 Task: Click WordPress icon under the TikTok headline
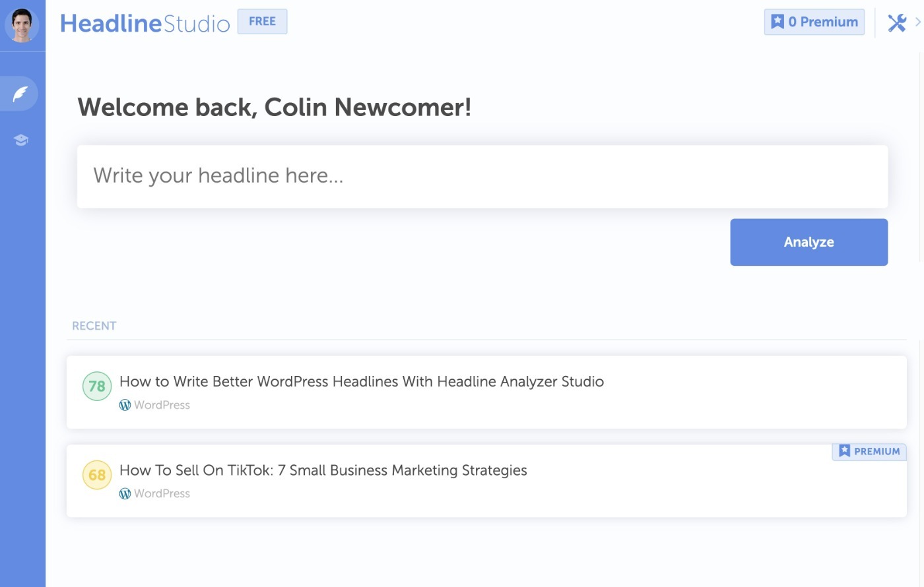pyautogui.click(x=125, y=493)
